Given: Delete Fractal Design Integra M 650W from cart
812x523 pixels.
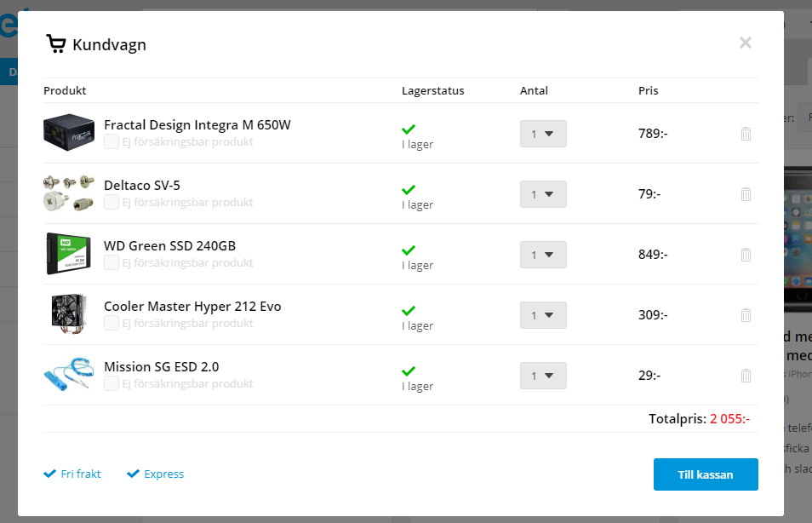Looking at the screenshot, I should 746,134.
